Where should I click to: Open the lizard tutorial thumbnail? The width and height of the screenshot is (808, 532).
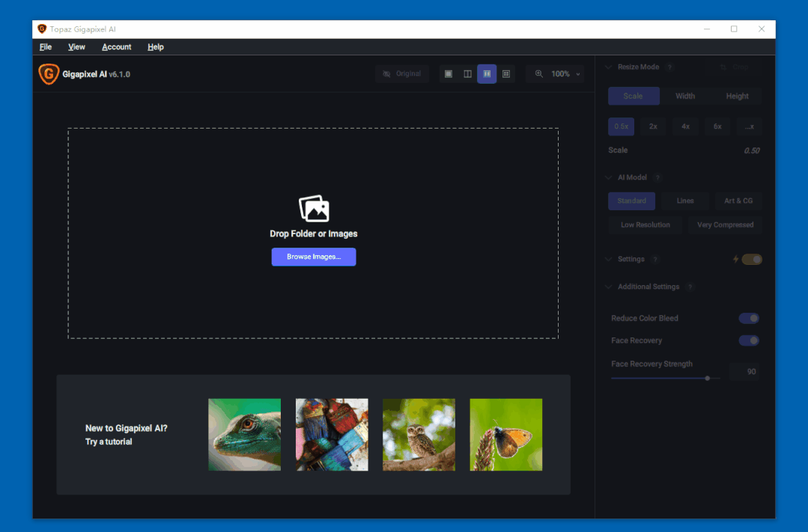[244, 435]
